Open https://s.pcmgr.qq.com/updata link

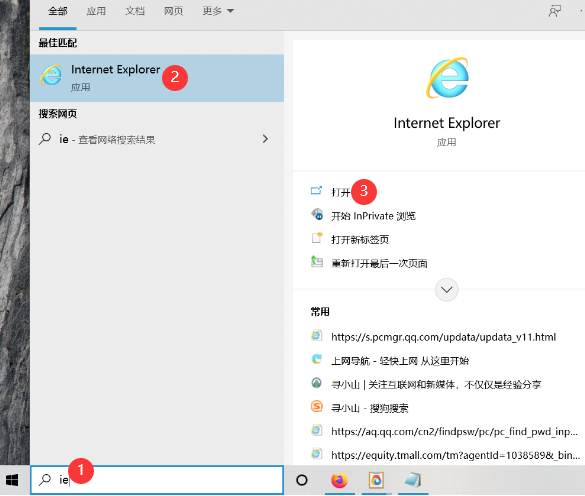click(444, 337)
